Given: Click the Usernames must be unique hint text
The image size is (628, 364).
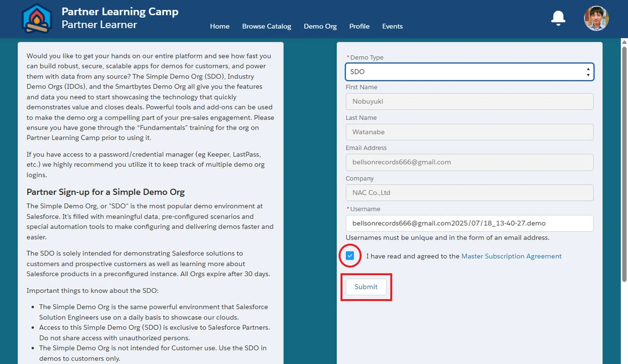Looking at the screenshot, I should click(x=447, y=237).
